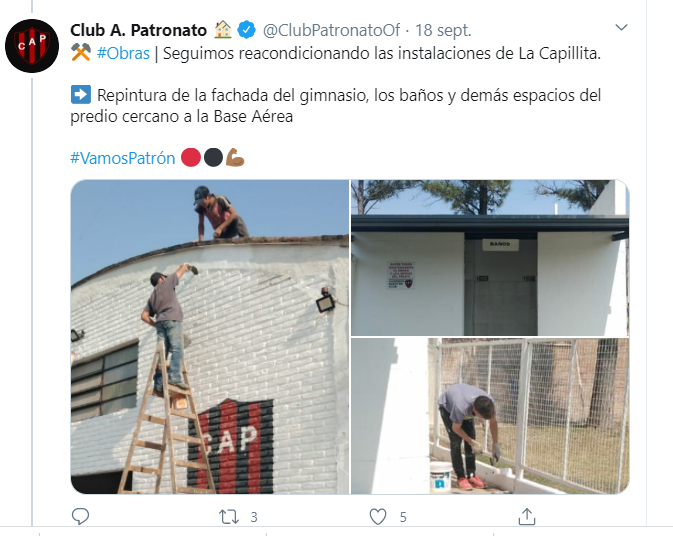673x536 pixels.
Task: Open the 18 sept. timestamp link
Action: 443,30
